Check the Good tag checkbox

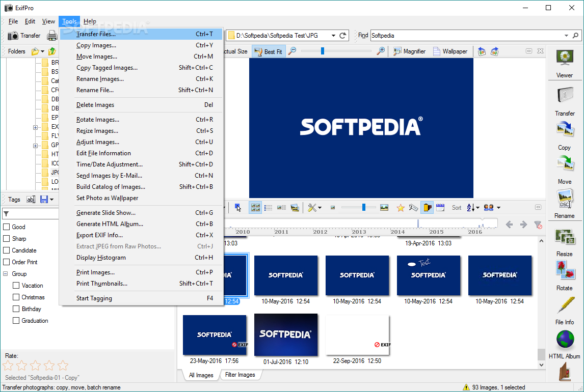click(x=6, y=227)
